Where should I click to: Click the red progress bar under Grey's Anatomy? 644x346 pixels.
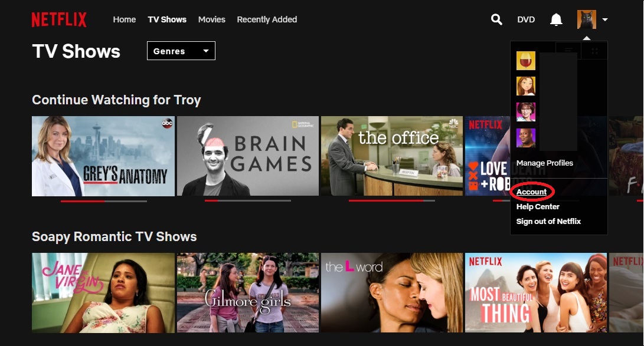tap(83, 200)
